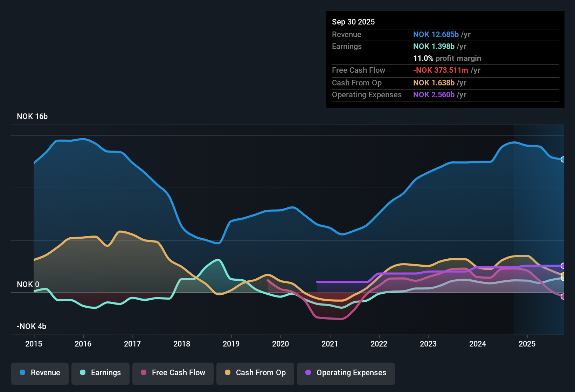Click the 2025 x-axis label

[527, 344]
